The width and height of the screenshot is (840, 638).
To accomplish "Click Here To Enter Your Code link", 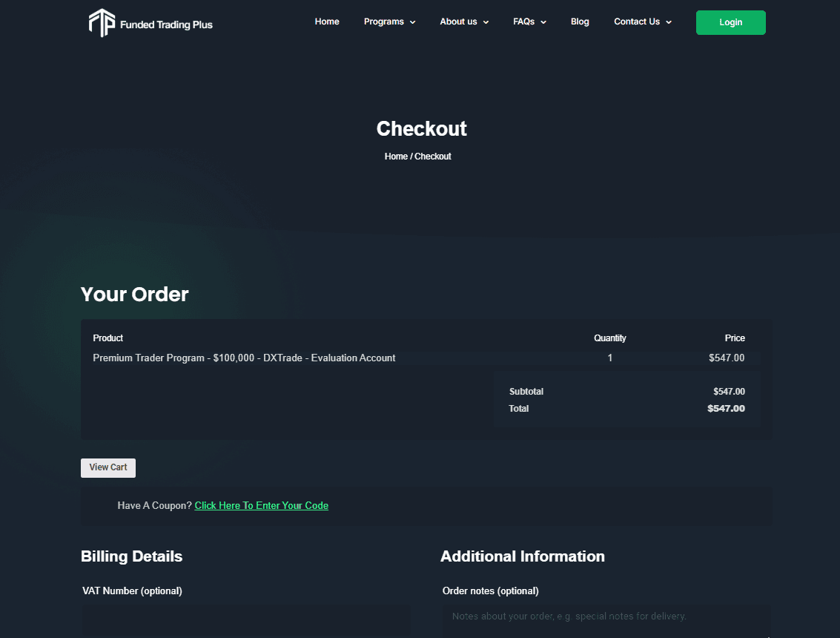I will click(262, 505).
